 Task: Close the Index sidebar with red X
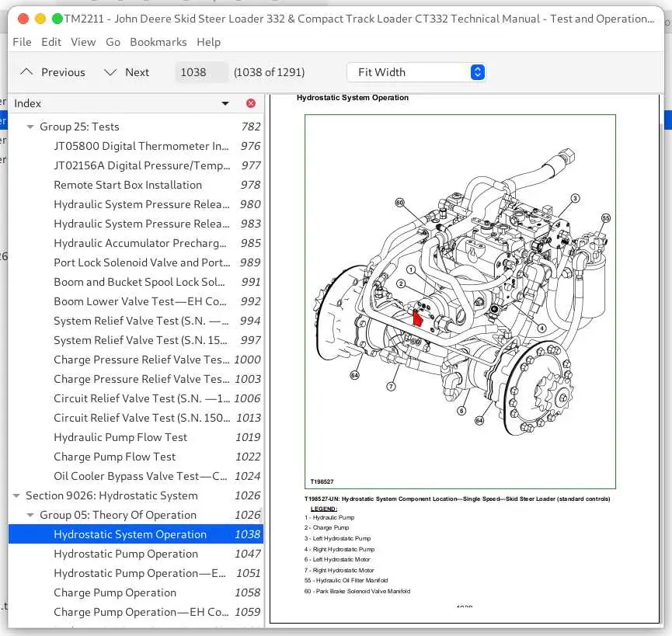tap(251, 103)
